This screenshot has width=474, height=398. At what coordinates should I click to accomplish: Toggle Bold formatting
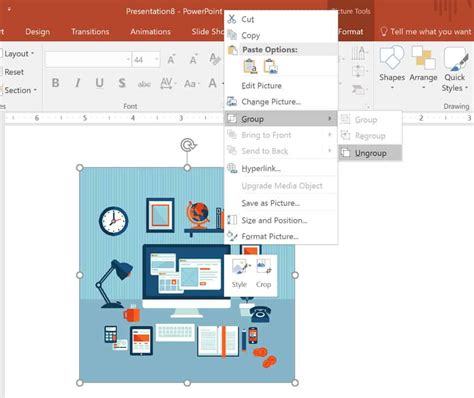click(x=56, y=83)
